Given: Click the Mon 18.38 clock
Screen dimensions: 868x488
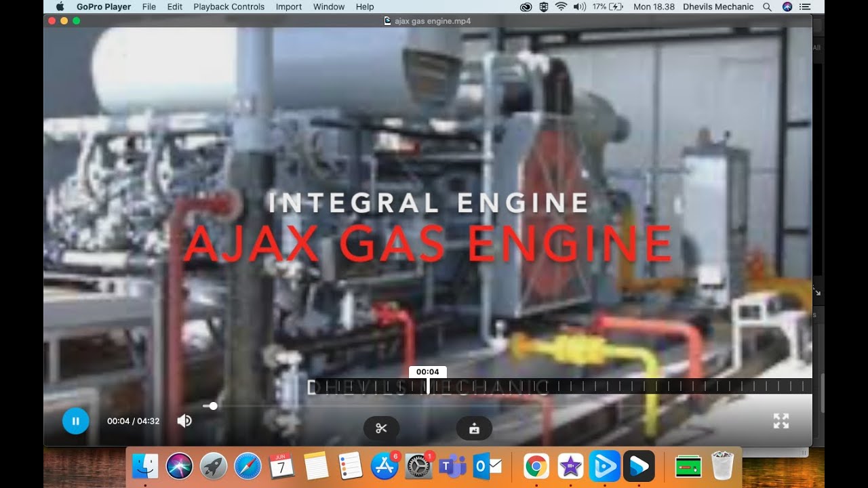Looking at the screenshot, I should point(654,7).
